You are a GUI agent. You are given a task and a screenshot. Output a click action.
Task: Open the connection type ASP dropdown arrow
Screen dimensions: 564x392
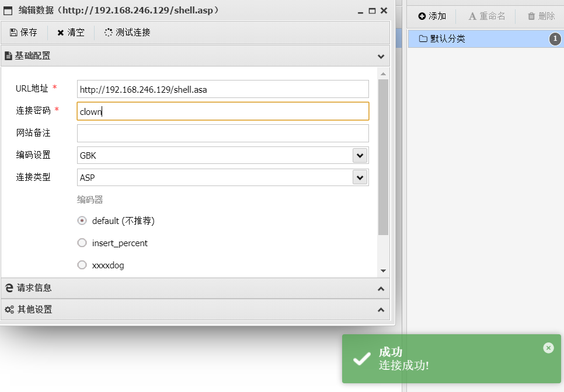pos(360,177)
